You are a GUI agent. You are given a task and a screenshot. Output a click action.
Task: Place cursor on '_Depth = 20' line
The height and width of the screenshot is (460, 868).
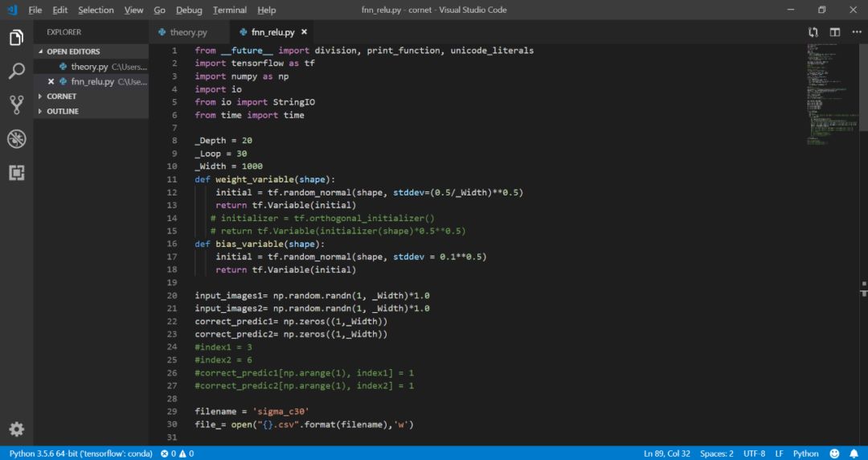tap(223, 141)
